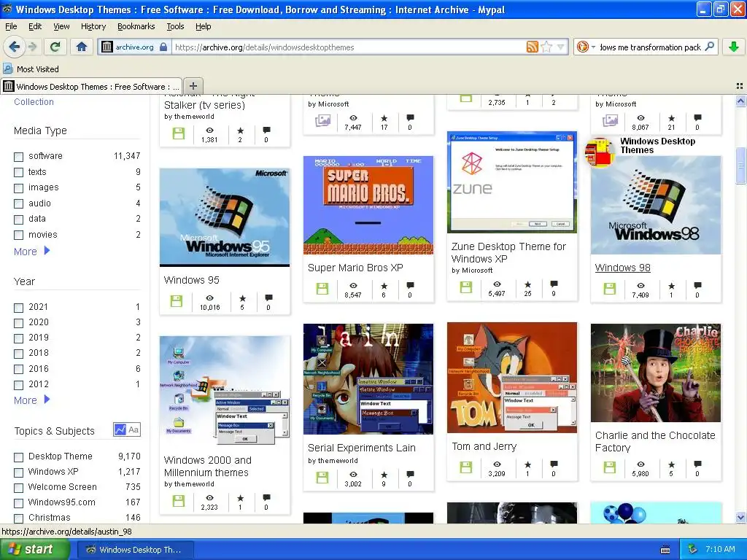
Task: Click the Forward arrow button
Action: (x=32, y=47)
